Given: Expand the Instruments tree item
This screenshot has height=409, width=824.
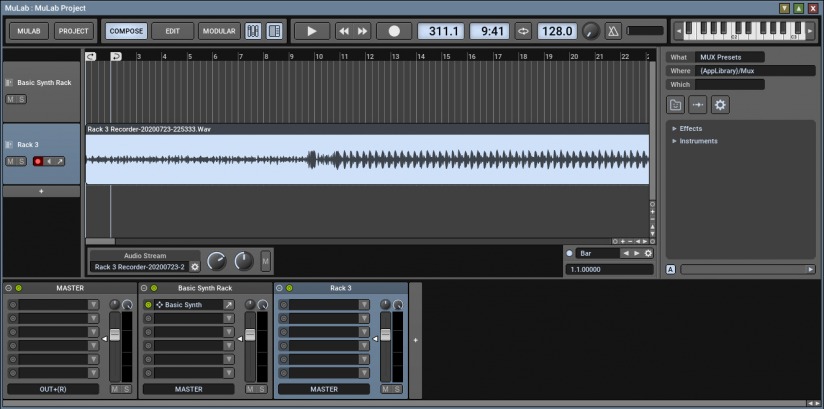Looking at the screenshot, I should click(x=674, y=141).
